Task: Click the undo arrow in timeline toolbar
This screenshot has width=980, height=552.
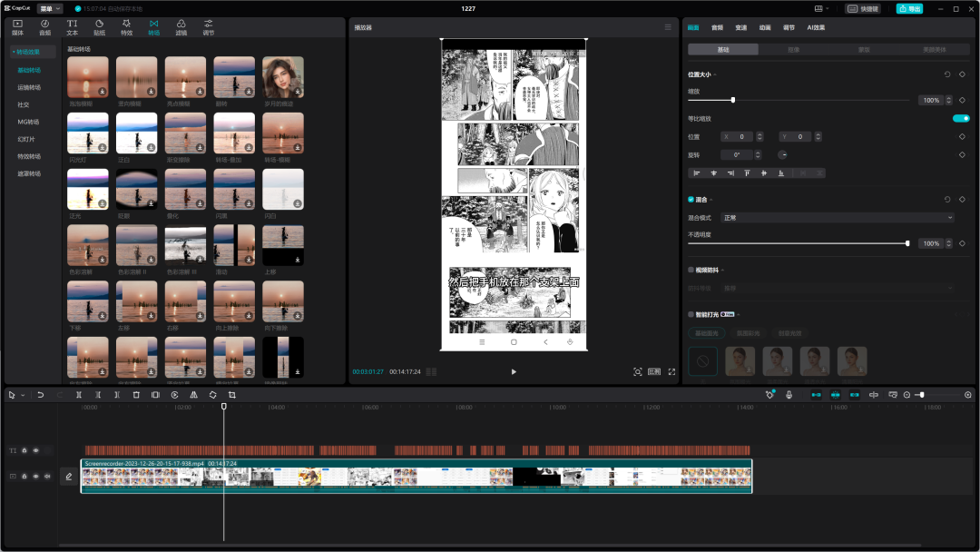Action: 41,395
